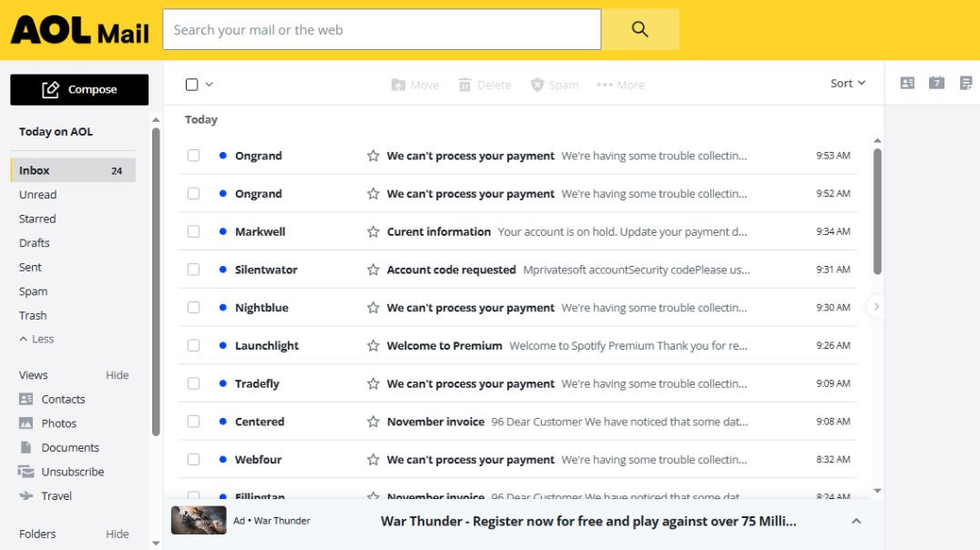Click the Compose button
980x550 pixels.
[79, 89]
